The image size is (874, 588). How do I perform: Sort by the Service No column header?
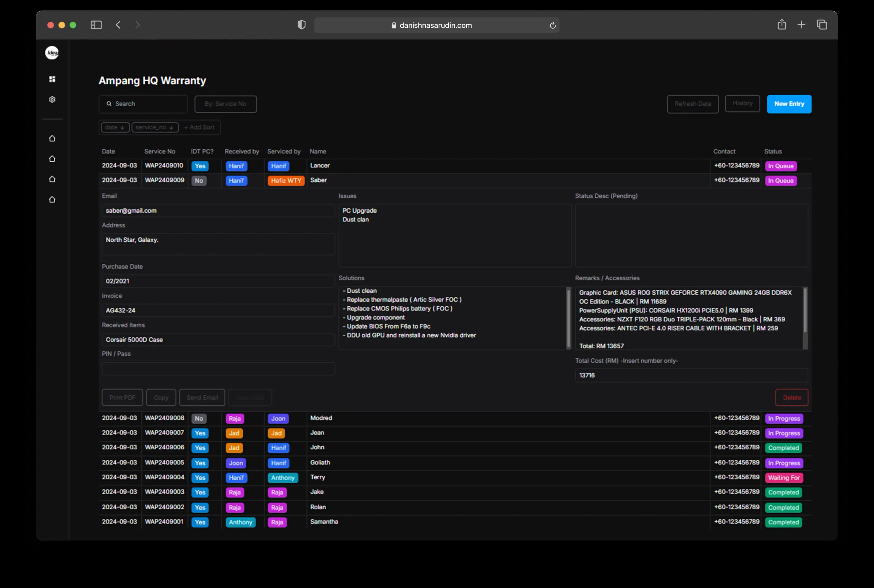pyautogui.click(x=160, y=152)
